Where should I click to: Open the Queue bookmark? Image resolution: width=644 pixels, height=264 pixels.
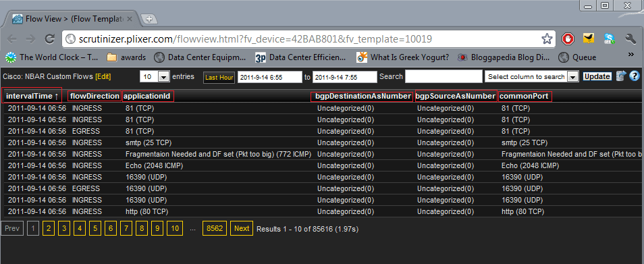click(577, 57)
